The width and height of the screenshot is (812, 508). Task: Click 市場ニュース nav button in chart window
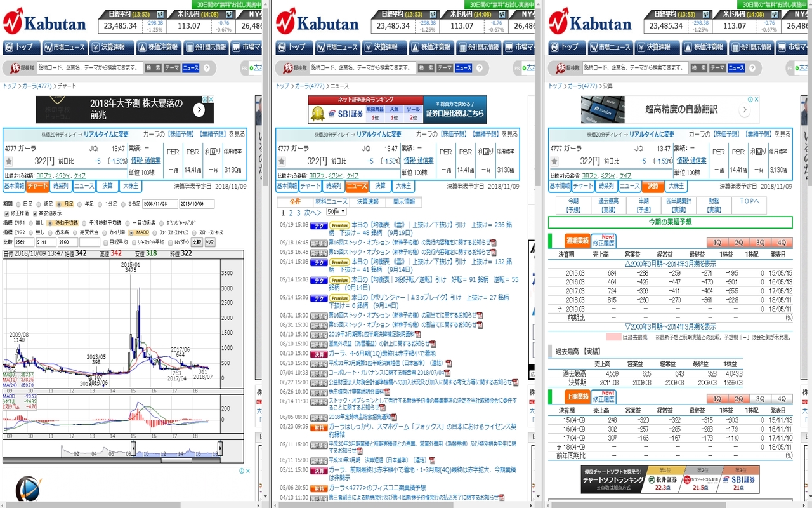click(x=65, y=47)
